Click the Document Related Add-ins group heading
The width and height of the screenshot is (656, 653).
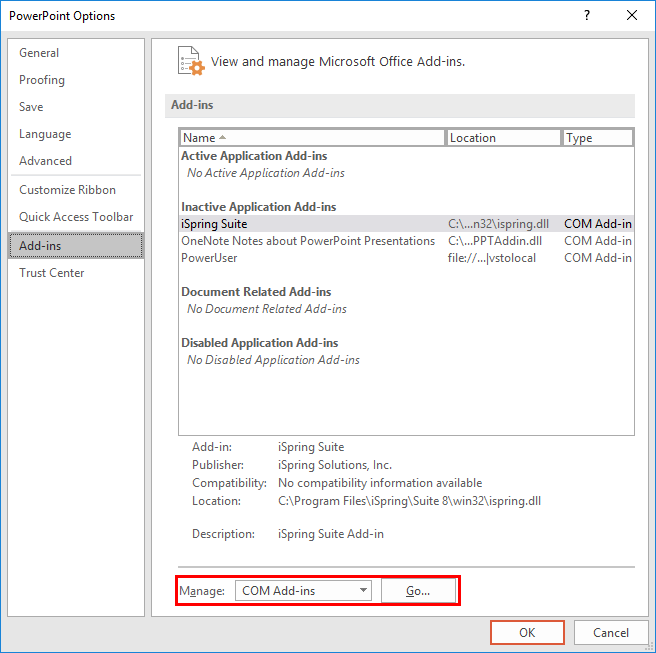(256, 292)
